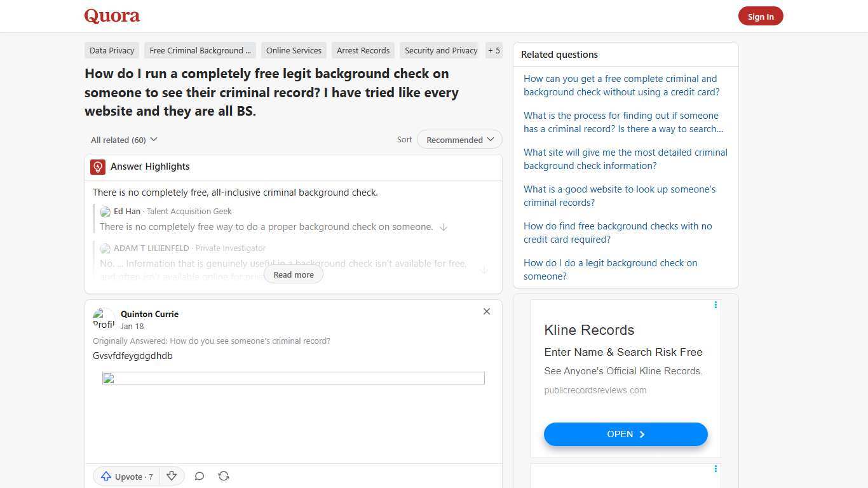This screenshot has width=868, height=488.
Task: Select the Data Privacy topic
Action: click(x=112, y=50)
